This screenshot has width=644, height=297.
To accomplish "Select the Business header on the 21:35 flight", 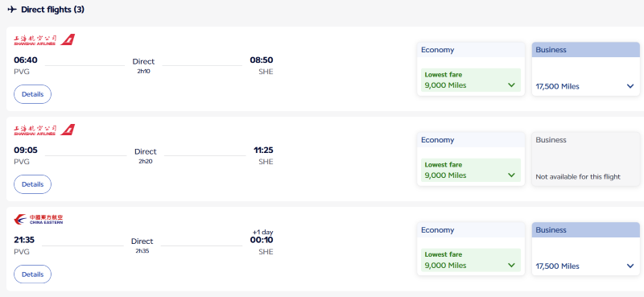I will point(586,229).
